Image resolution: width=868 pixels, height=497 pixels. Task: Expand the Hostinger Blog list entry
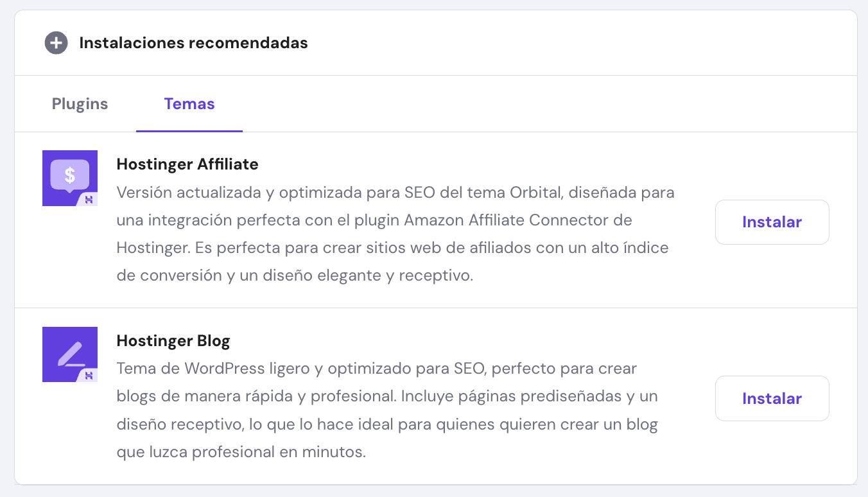tap(434, 396)
